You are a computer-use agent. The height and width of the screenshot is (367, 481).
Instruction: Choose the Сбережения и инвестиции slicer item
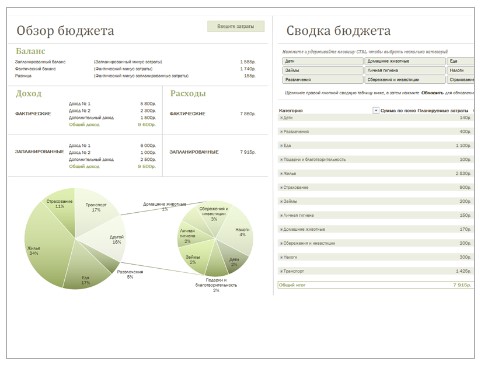point(405,80)
